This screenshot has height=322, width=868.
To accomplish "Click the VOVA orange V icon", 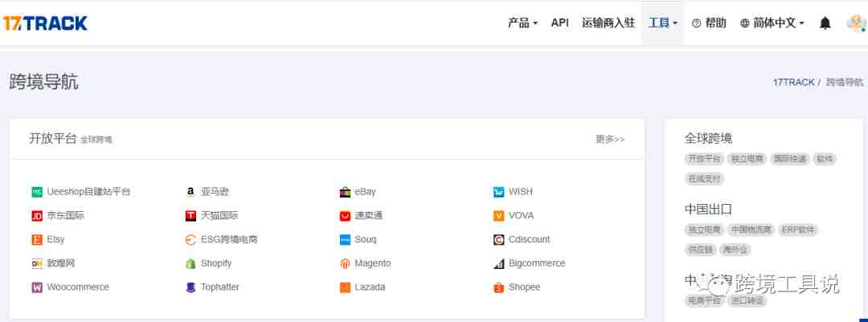I will pos(499,216).
